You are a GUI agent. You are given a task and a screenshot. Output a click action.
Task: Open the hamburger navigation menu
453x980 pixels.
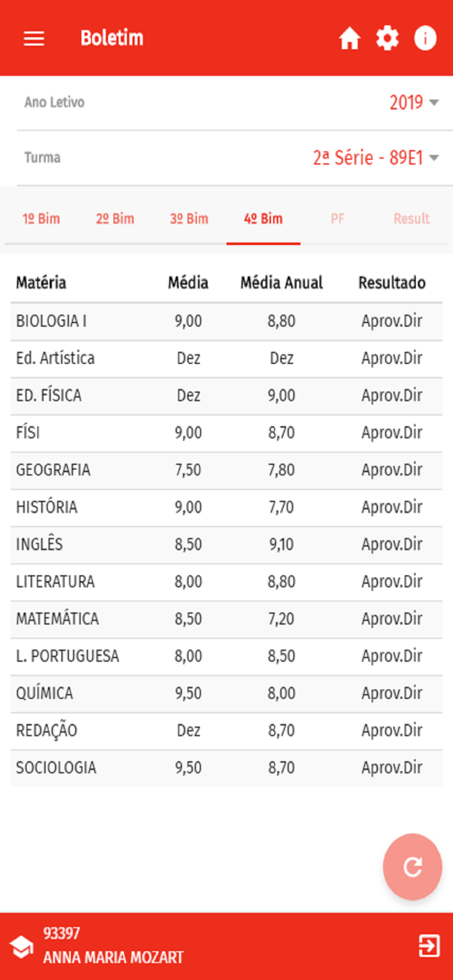click(x=34, y=38)
